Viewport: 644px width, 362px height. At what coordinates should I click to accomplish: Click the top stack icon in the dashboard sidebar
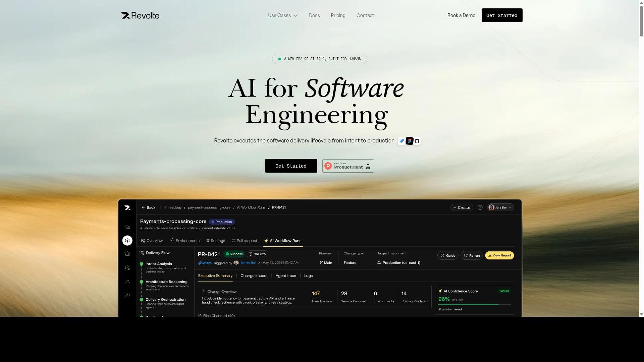127,228
